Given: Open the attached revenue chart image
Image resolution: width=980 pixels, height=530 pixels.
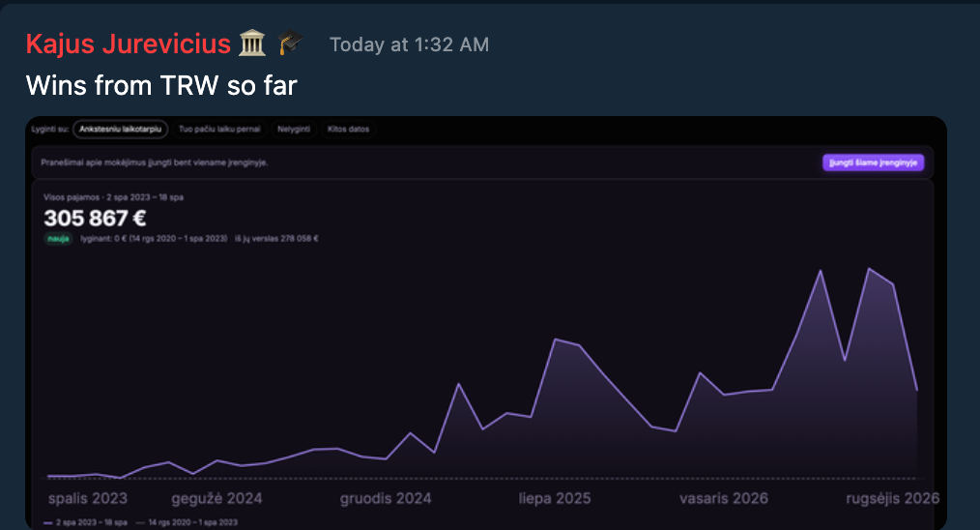Looking at the screenshot, I should [485, 323].
